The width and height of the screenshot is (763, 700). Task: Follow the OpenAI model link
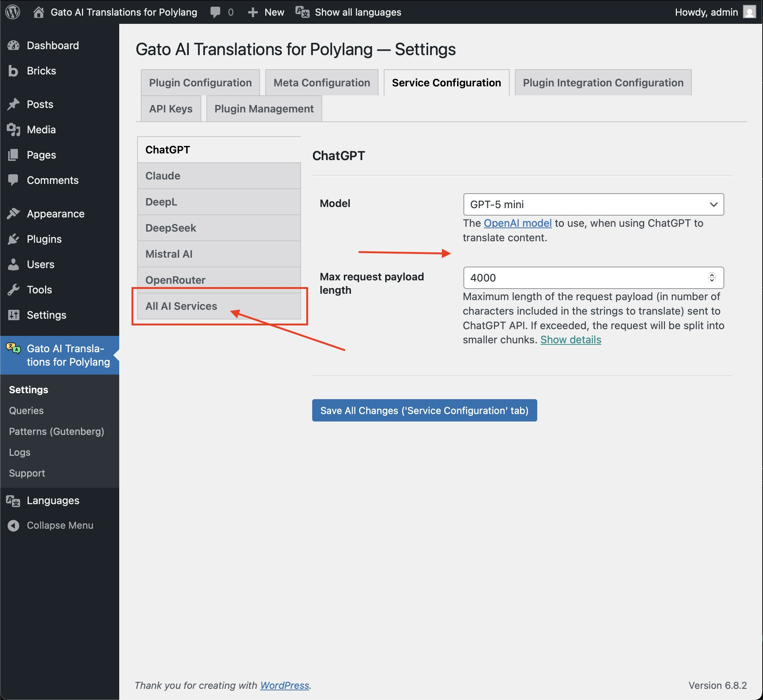(x=517, y=223)
